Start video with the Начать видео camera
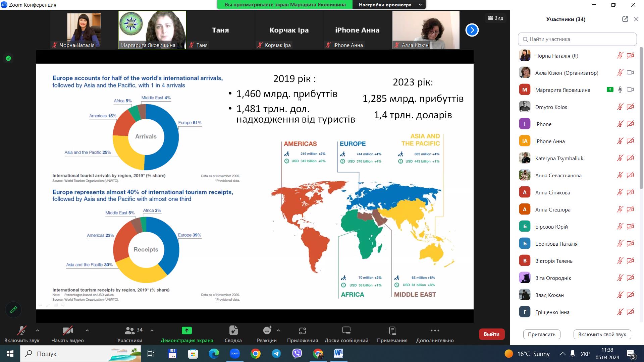644x362 pixels. point(67,331)
